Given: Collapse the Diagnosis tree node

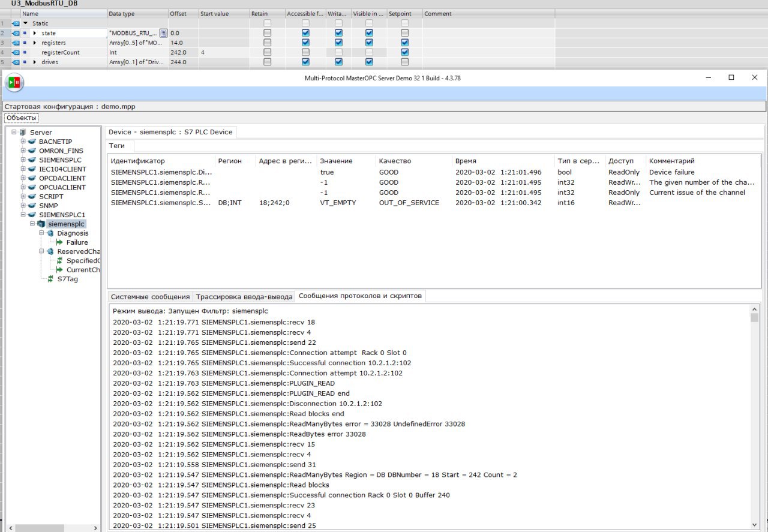Looking at the screenshot, I should click(42, 233).
